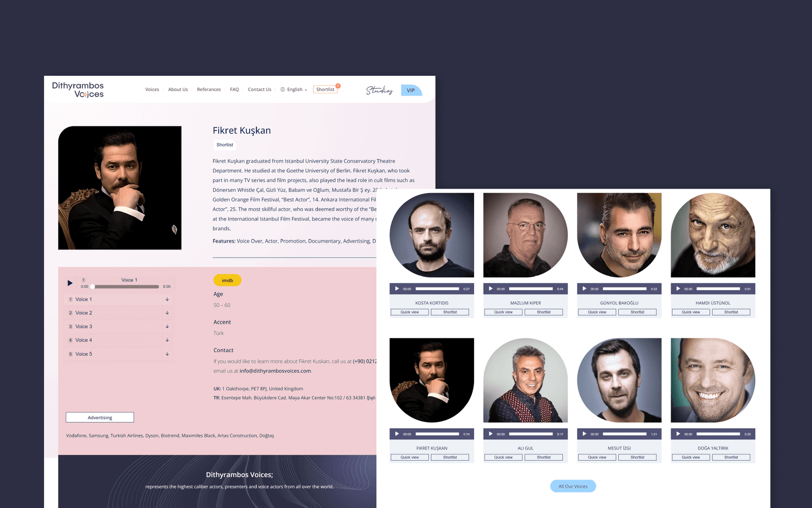Click the Dithyrambos Voices logo
This screenshot has width=812, height=508.
pos(78,90)
